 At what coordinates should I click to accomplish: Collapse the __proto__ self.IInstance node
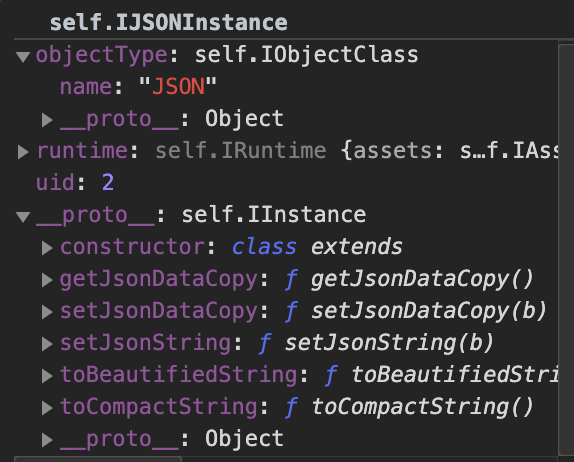pyautogui.click(x=23, y=216)
